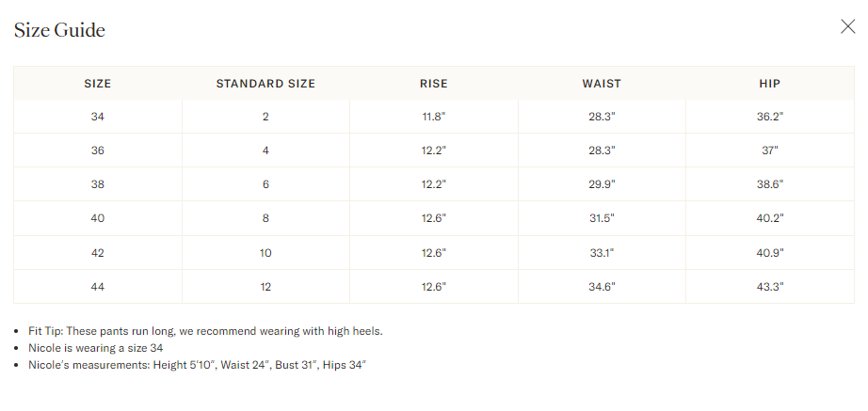Click the HIP column header
This screenshot has height=411, width=868.
click(770, 84)
